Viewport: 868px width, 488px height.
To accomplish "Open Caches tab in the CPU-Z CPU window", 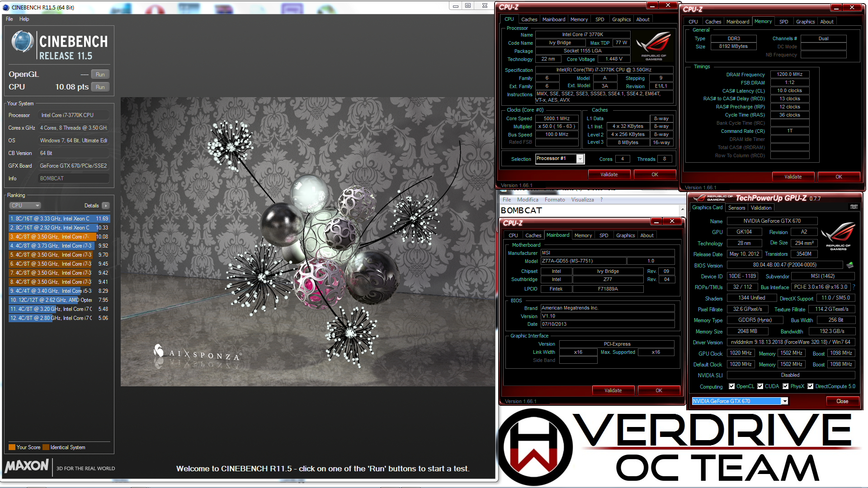I will coord(529,19).
